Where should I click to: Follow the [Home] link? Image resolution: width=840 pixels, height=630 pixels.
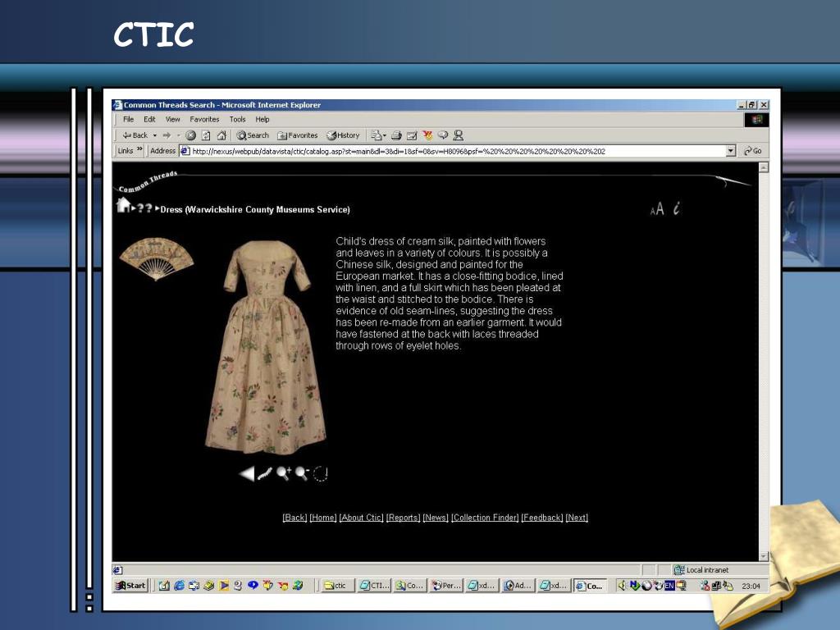click(x=323, y=518)
